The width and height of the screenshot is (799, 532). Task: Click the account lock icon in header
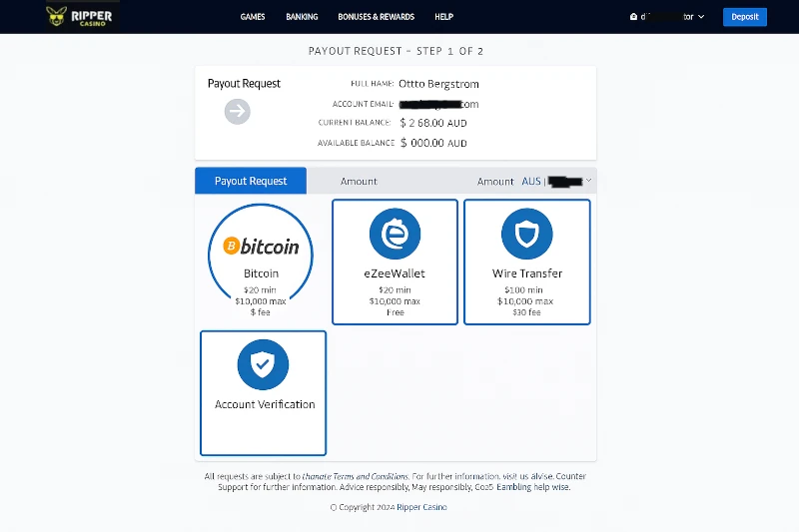point(633,17)
